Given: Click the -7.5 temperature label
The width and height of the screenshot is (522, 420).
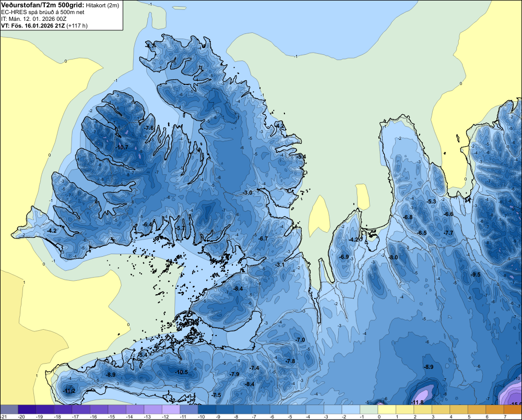Looking at the screenshot, I should pos(217,395).
